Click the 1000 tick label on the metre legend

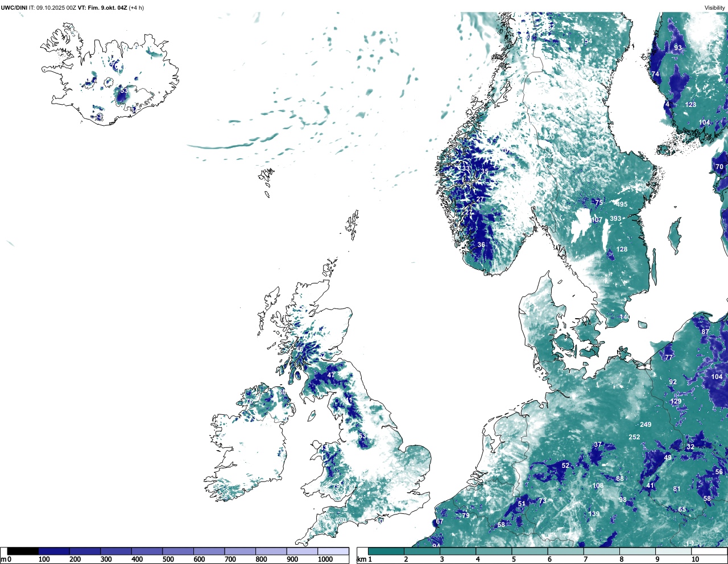point(325,559)
